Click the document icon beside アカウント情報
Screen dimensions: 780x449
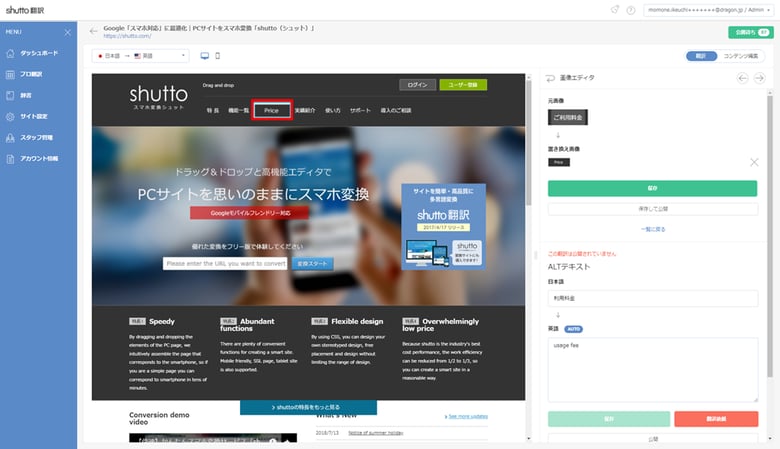[10, 159]
